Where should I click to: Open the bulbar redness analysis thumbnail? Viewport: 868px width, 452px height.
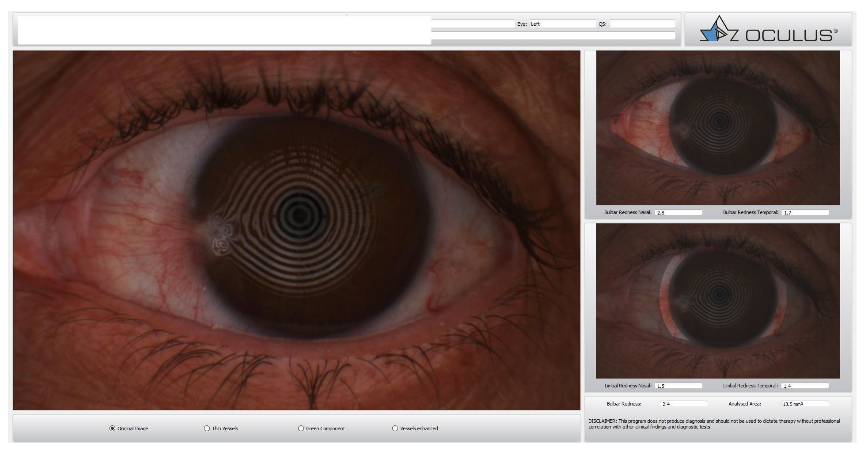(x=718, y=127)
